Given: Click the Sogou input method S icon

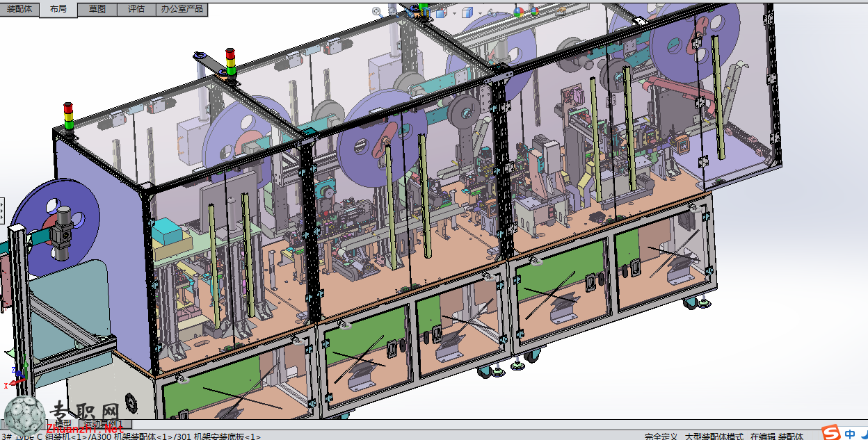Looking at the screenshot, I should pos(832,432).
